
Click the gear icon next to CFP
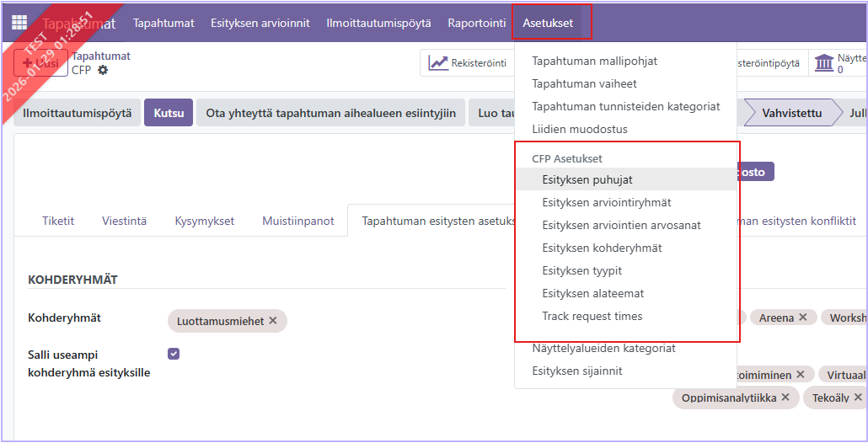click(x=103, y=70)
